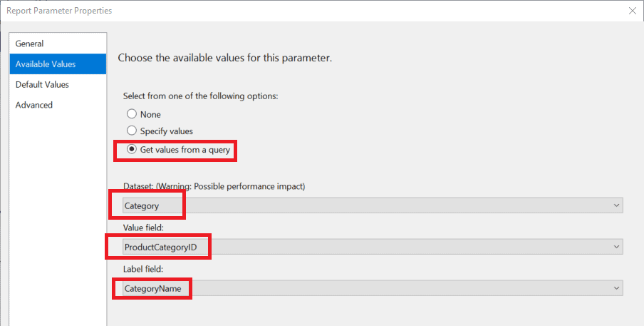Click the CategoryName value in combo box
This screenshot has height=326, width=644.
pos(152,289)
